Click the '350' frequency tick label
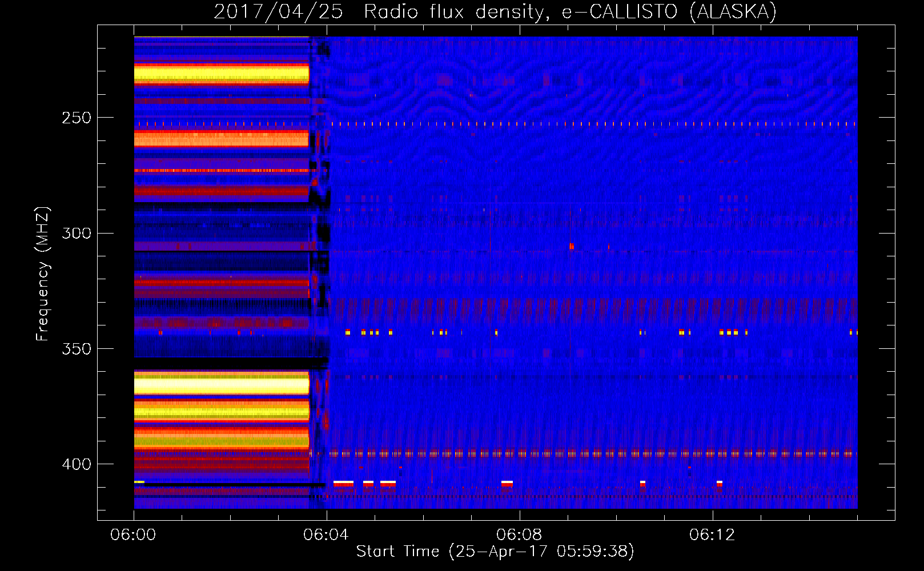 (77, 349)
